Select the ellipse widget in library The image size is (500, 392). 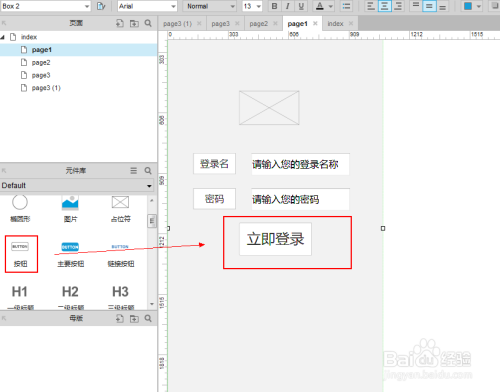(20, 209)
